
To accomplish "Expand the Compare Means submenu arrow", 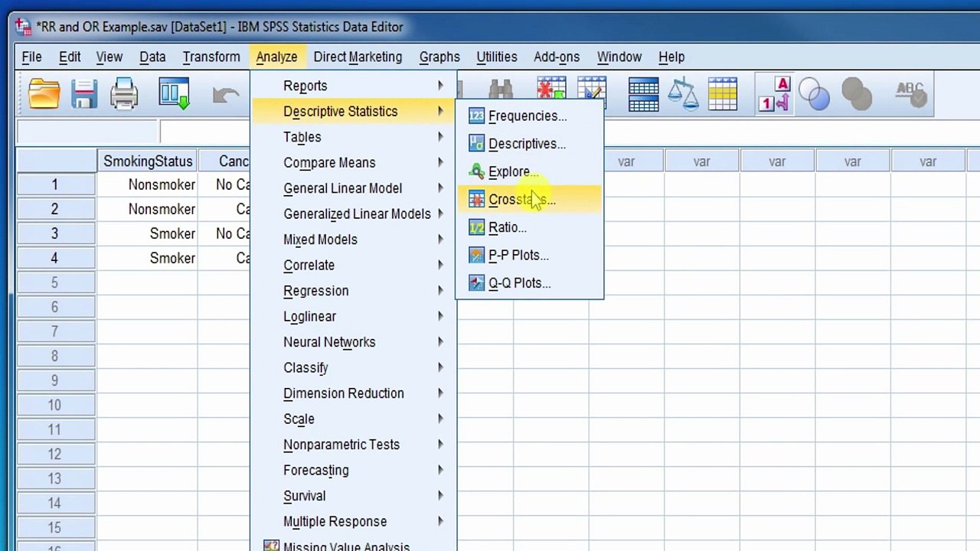I will 440,162.
